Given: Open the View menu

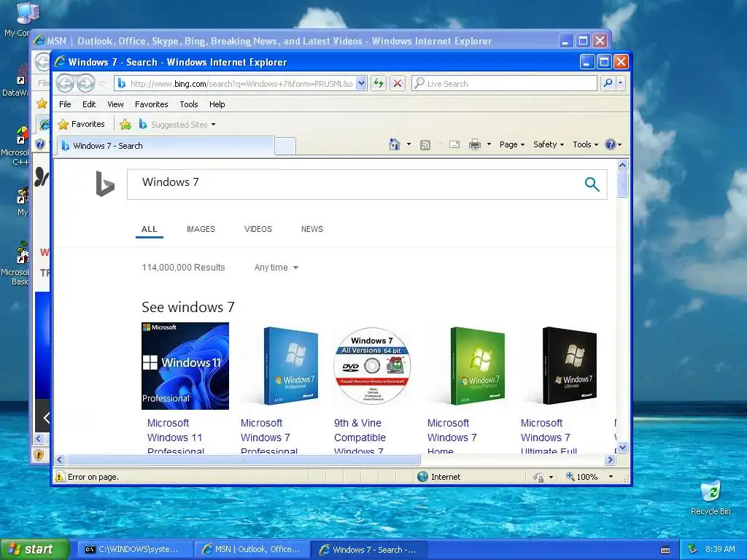Looking at the screenshot, I should [115, 104].
